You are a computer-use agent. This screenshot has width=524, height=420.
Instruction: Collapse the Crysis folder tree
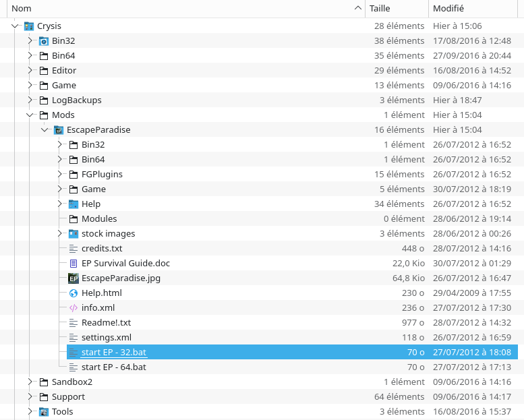(15, 26)
